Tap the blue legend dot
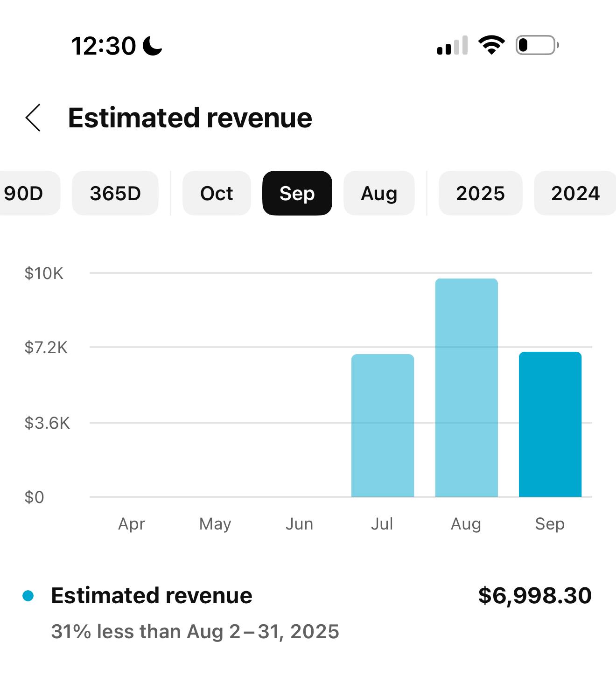 (x=28, y=596)
